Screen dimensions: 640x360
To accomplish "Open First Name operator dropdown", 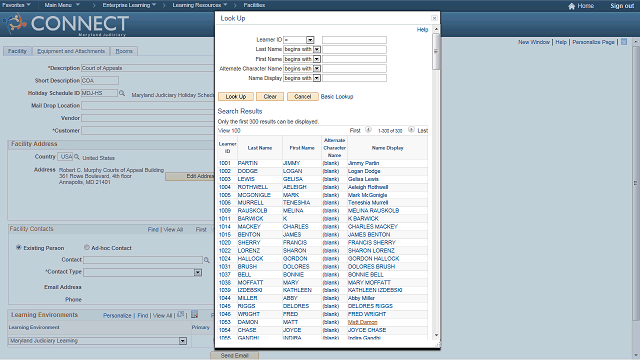I will coord(317,59).
